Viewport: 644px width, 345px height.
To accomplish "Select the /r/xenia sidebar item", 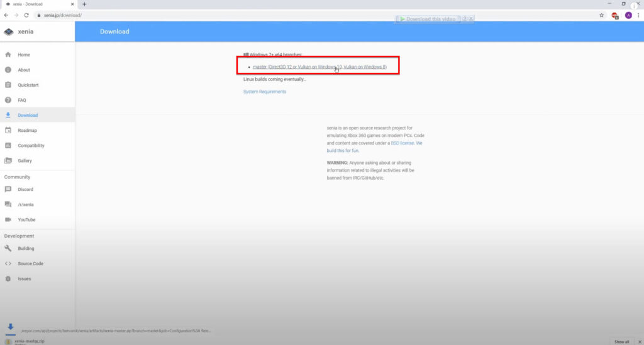I will tap(26, 204).
